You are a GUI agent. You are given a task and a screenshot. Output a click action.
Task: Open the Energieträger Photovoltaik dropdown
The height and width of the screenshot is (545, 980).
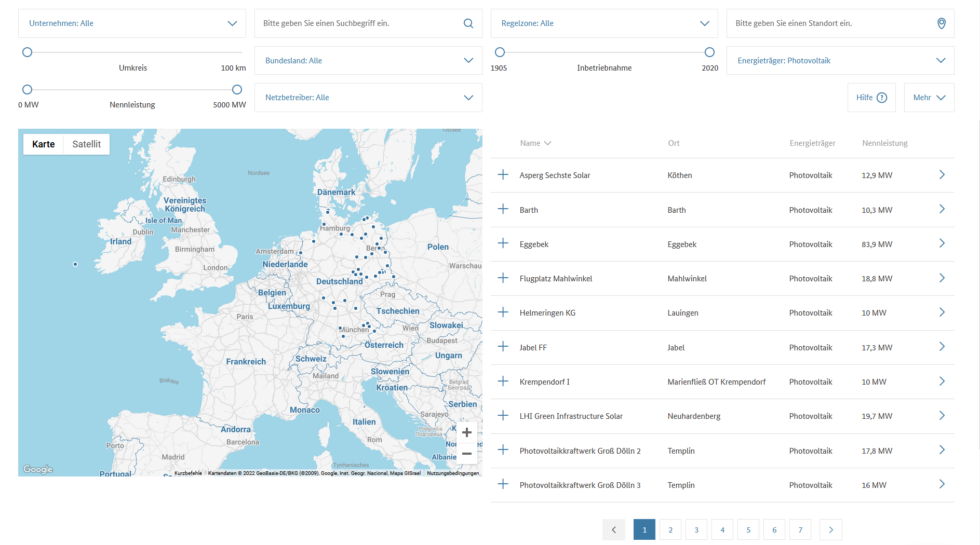pyautogui.click(x=840, y=61)
